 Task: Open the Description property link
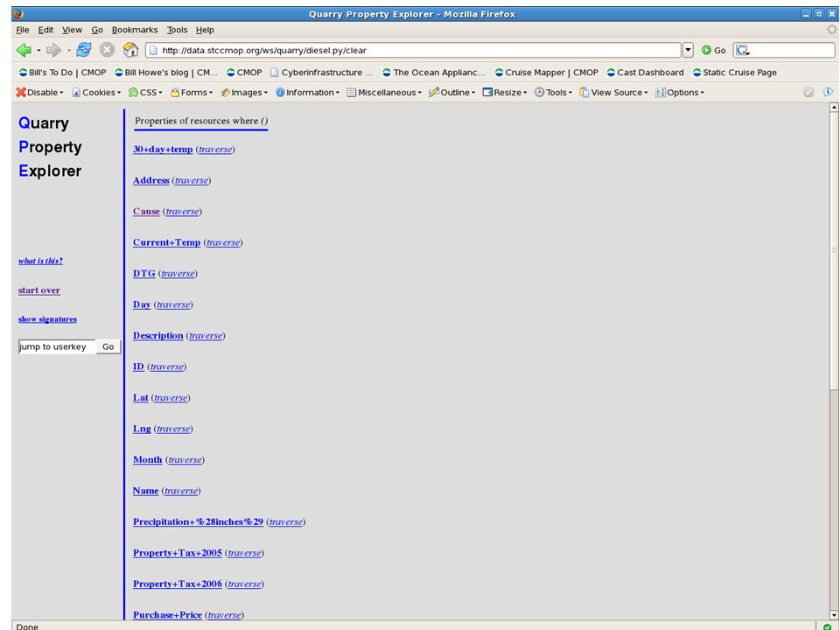[x=158, y=336]
